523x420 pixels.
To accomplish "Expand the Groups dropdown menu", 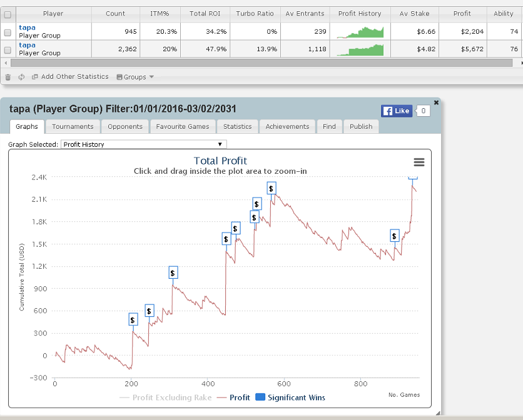I will (x=135, y=77).
